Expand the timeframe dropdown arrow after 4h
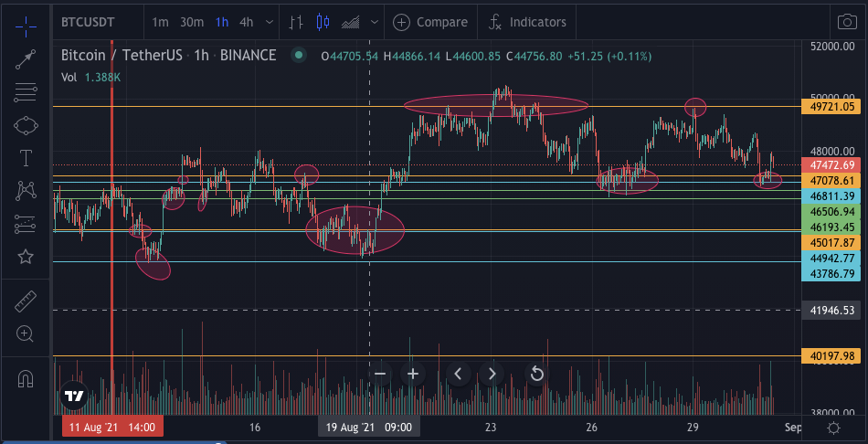The image size is (868, 444). tap(269, 22)
